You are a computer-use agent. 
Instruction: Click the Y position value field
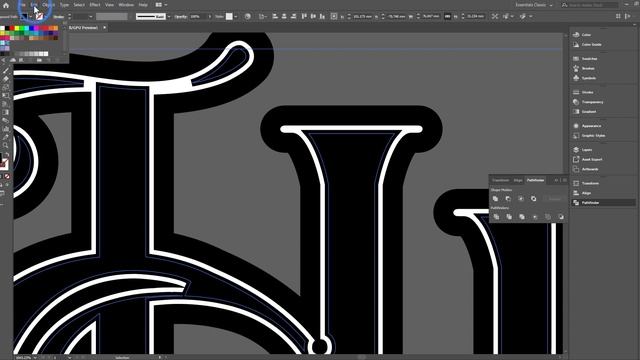tap(396, 17)
